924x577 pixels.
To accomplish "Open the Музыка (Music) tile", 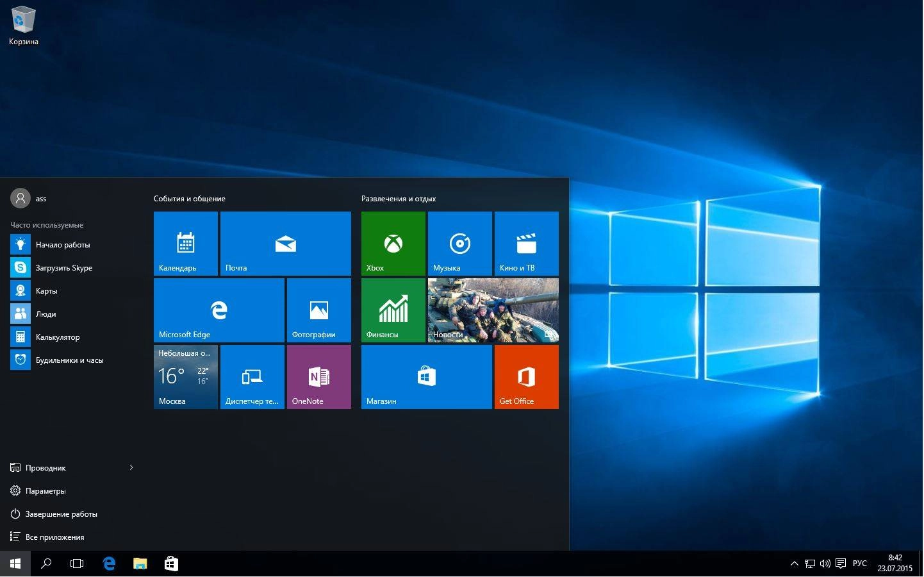I will click(x=460, y=244).
